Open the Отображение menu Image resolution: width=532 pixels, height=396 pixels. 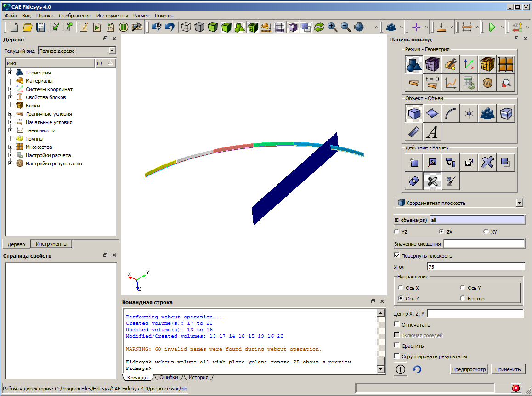75,16
